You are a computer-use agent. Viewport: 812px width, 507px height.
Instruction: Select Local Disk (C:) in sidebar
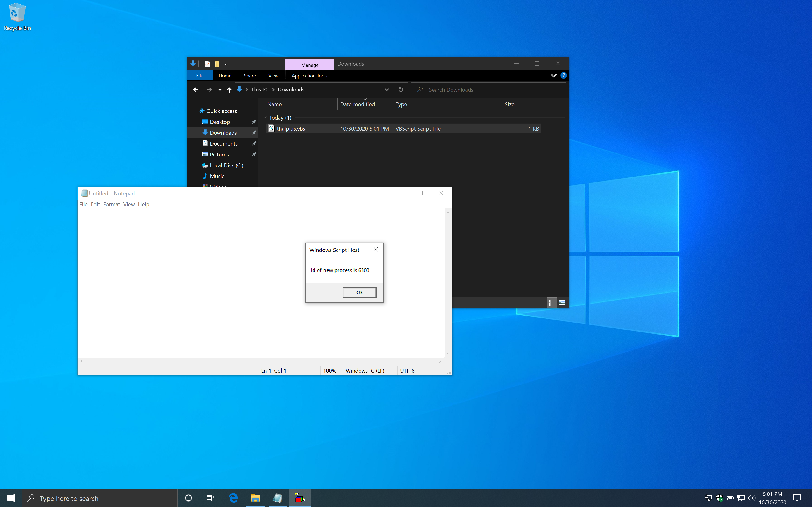click(x=226, y=165)
